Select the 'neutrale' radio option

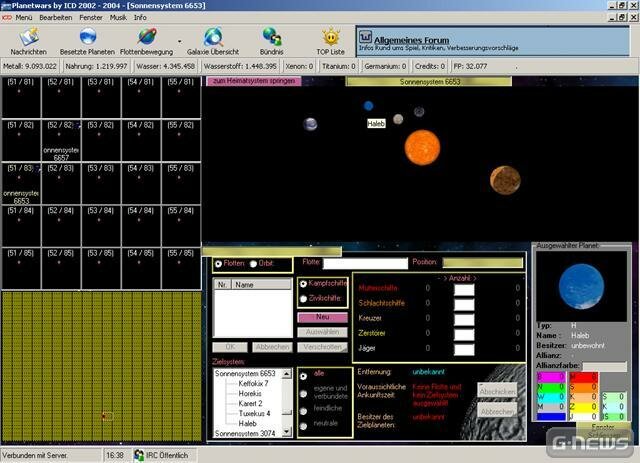[x=303, y=426]
